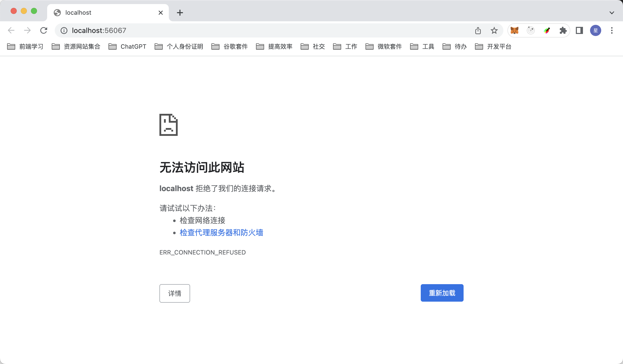Screen dimensions: 623x364
Task: Share the page via the share icon
Action: point(478,30)
